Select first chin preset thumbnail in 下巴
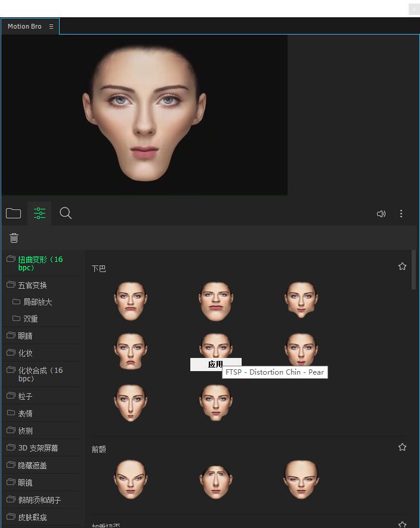The width and height of the screenshot is (420, 528). point(131,301)
